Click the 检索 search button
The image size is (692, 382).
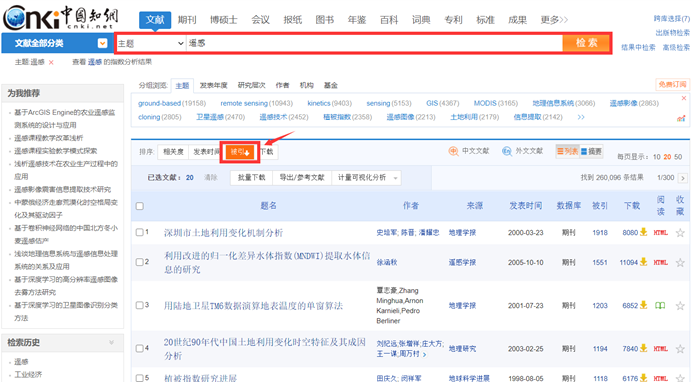point(587,43)
